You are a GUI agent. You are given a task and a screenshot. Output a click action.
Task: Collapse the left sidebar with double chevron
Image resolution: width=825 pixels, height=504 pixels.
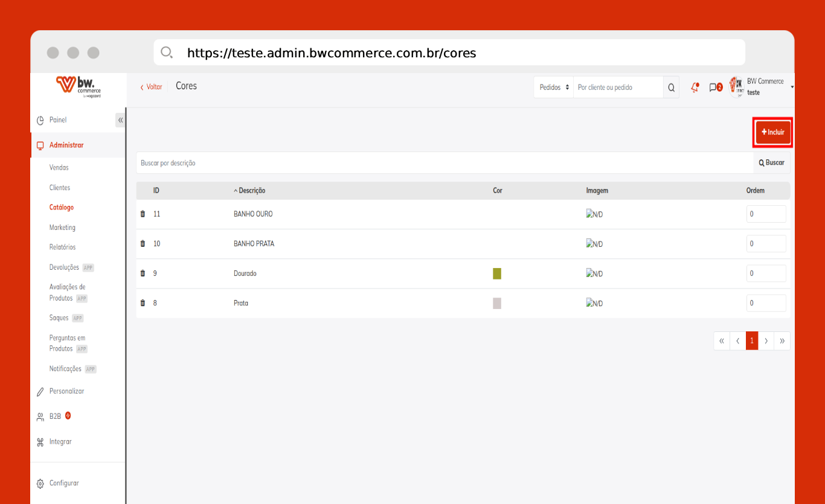pyautogui.click(x=120, y=120)
